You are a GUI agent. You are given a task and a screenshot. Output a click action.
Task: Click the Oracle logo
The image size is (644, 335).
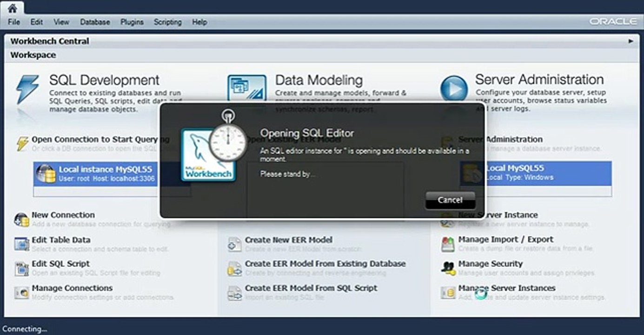pyautogui.click(x=613, y=22)
